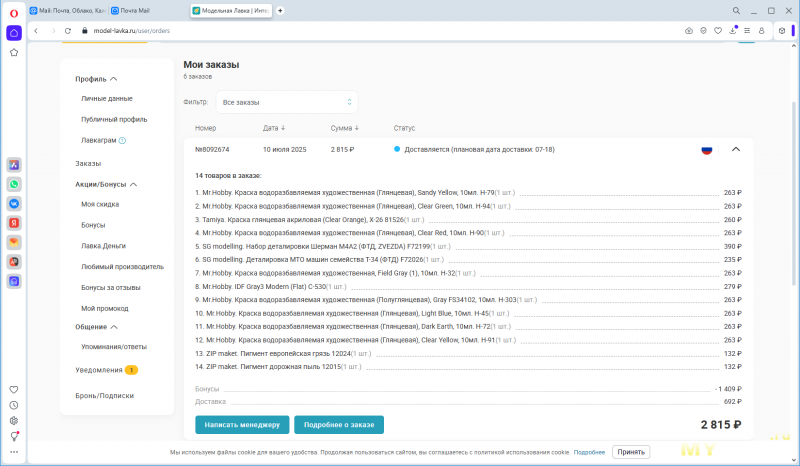Click the page vertical scrollbar thumb
This screenshot has width=800, height=466.
(x=794, y=194)
